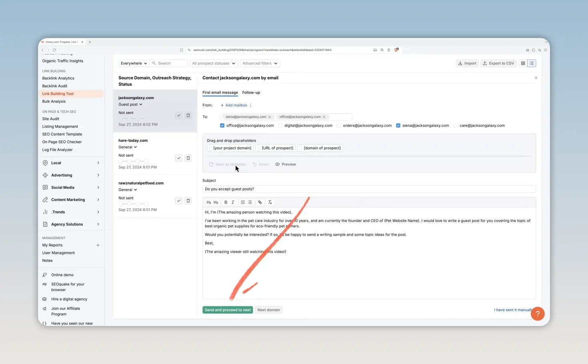Open Site Audit in sidebar
This screenshot has height=364, width=588.
[x=51, y=119]
